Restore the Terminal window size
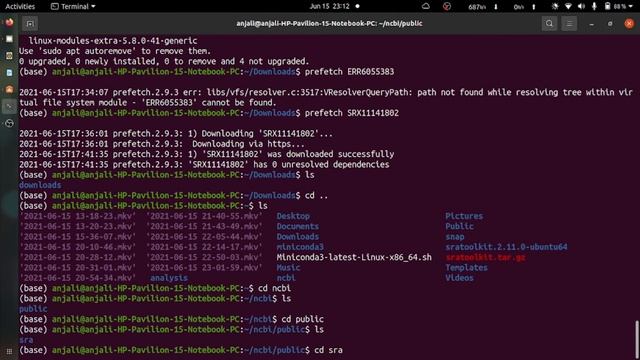Image resolution: width=640 pixels, height=360 pixels. pyautogui.click(x=610, y=24)
